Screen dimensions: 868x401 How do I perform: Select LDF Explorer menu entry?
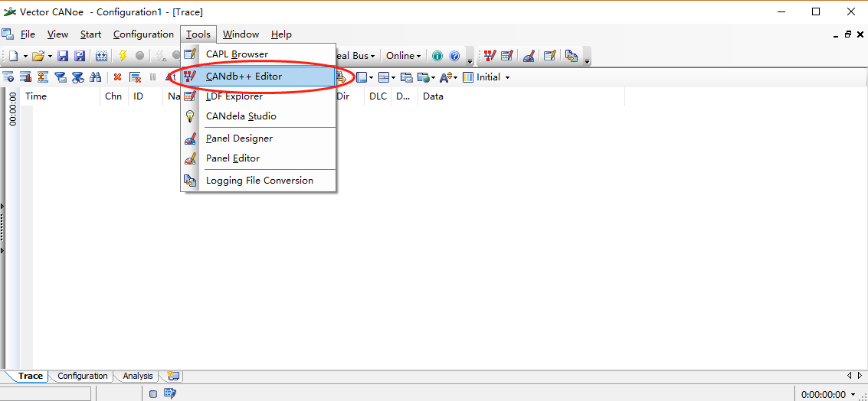pyautogui.click(x=258, y=96)
